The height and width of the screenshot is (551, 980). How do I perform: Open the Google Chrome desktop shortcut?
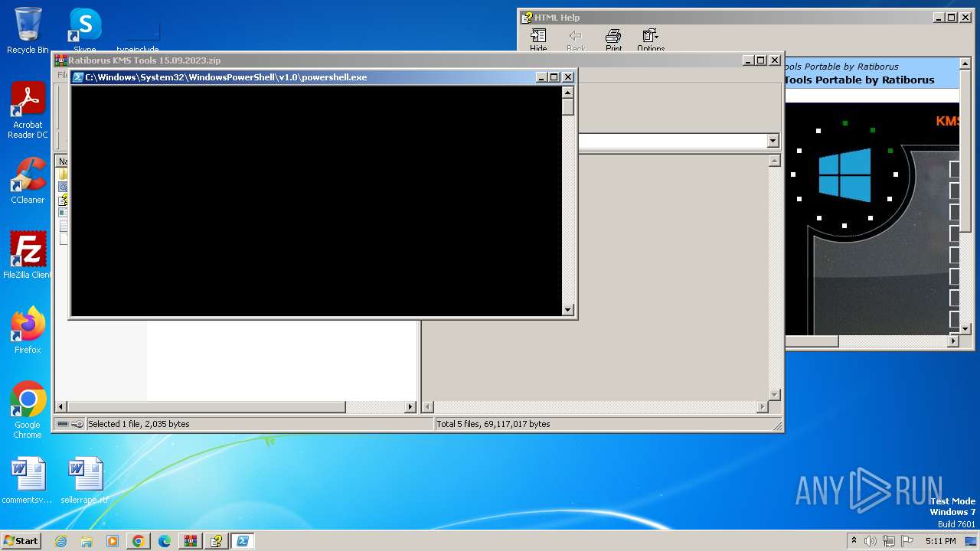pos(28,410)
